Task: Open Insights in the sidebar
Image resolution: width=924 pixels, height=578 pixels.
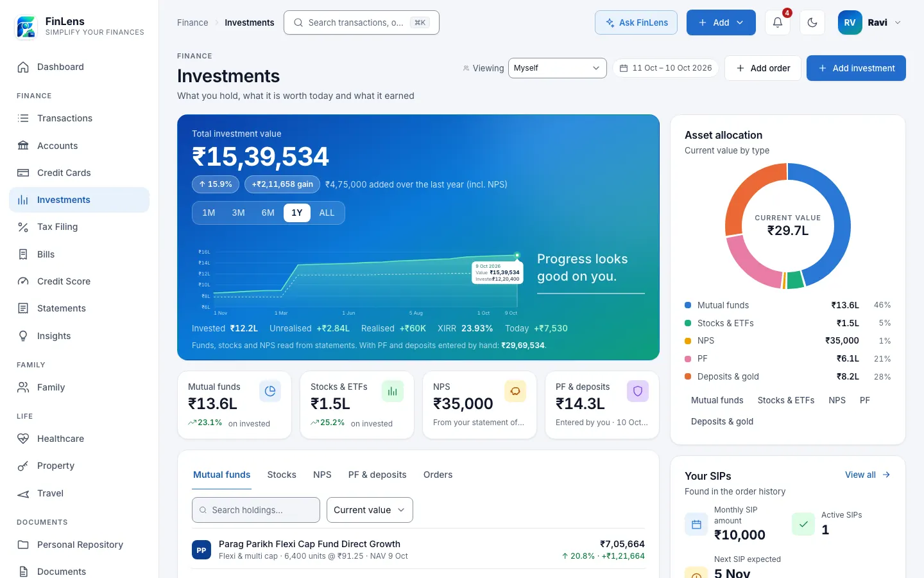Action: pos(79,336)
